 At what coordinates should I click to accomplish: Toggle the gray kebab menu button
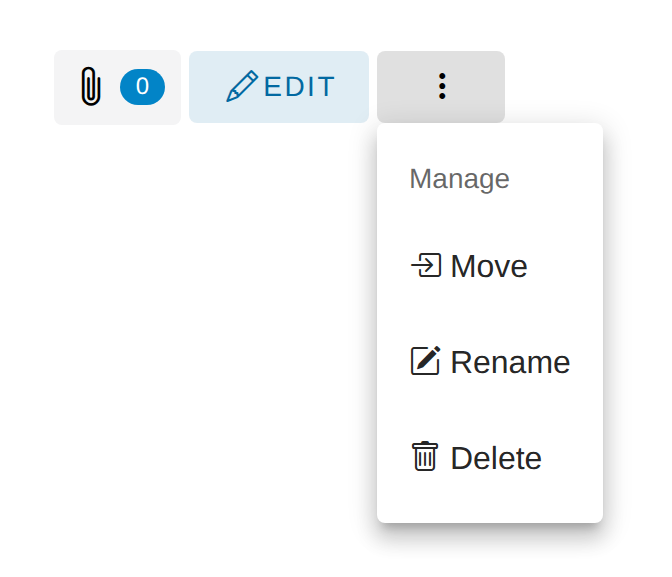click(441, 87)
